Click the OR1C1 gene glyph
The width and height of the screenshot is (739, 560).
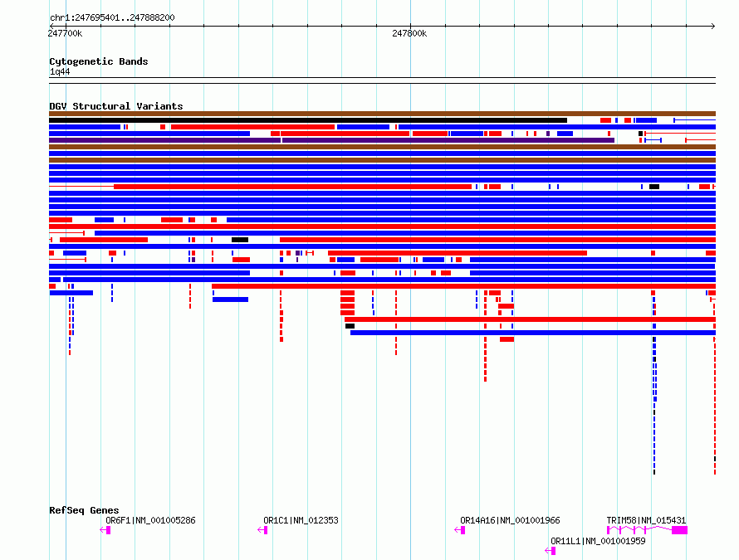pos(263,530)
